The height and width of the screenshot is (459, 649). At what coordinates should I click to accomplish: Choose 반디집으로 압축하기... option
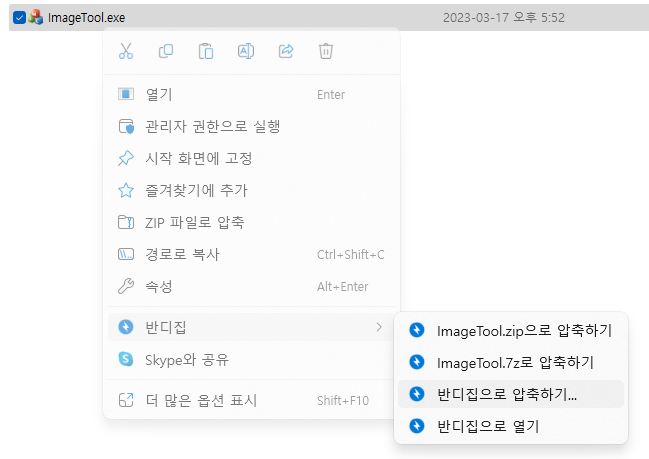(x=511, y=394)
